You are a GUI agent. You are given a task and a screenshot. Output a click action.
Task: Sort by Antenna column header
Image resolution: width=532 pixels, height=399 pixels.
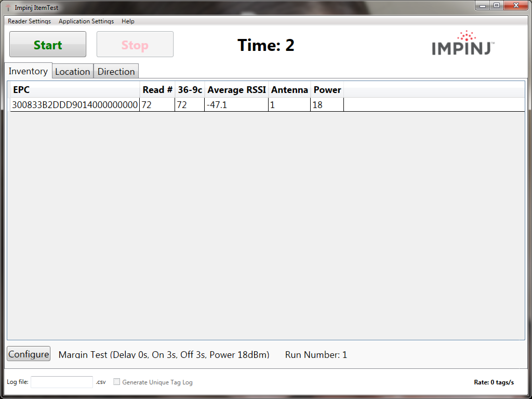[289, 90]
